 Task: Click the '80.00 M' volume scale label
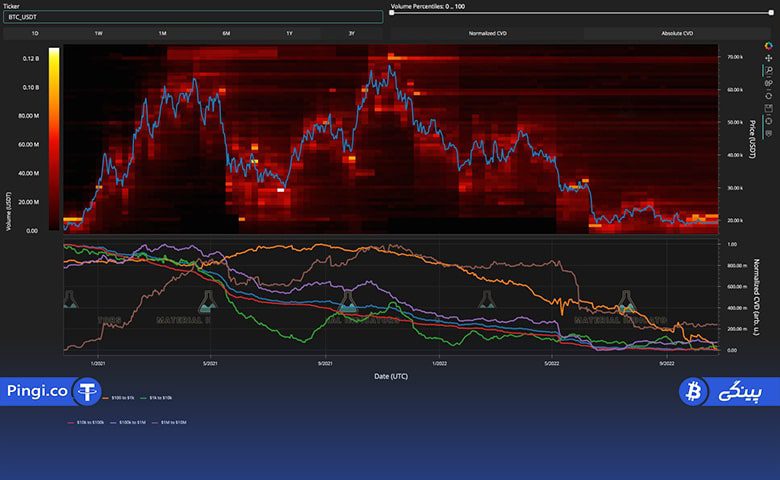click(x=28, y=116)
